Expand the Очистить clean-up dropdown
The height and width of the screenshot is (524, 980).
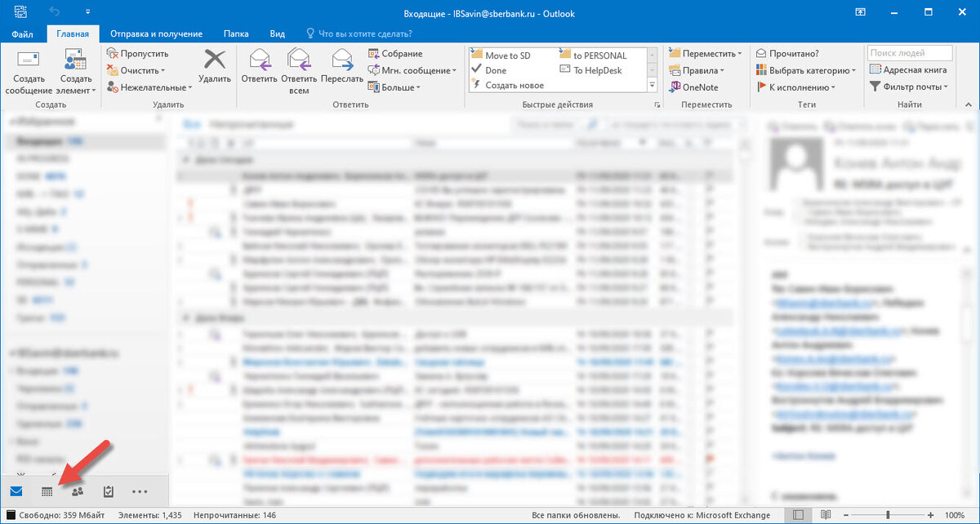(138, 70)
